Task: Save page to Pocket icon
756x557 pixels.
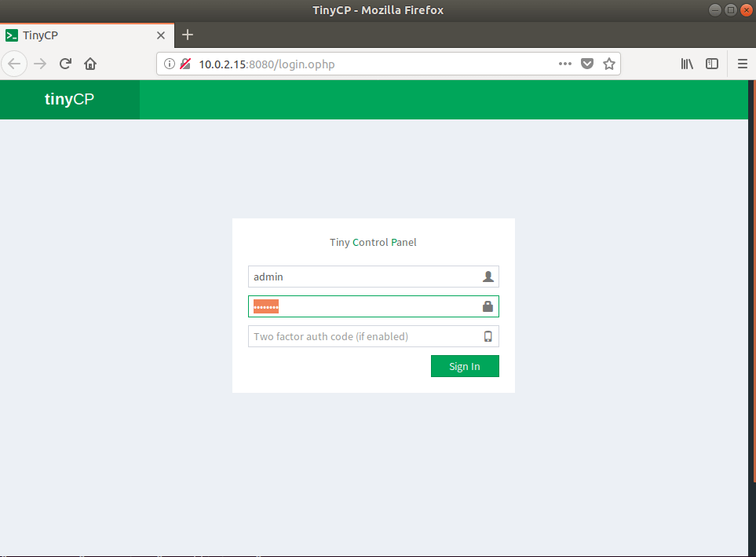Action: (586, 64)
